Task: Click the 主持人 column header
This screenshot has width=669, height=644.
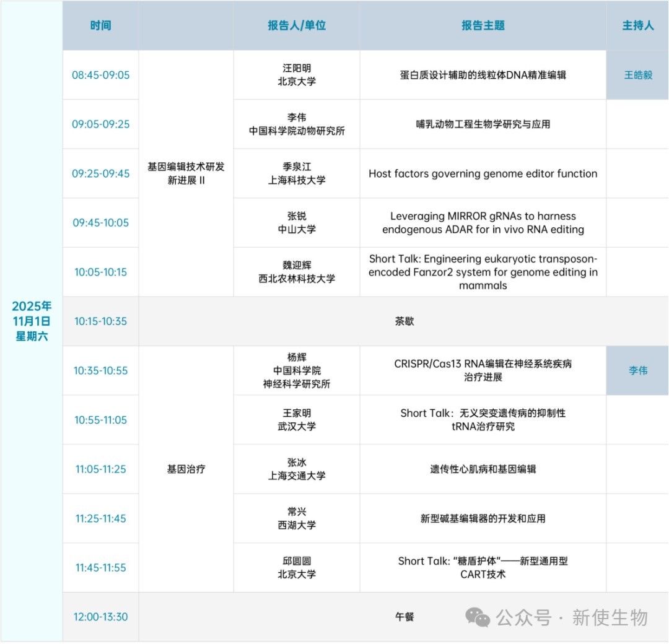Action: pyautogui.click(x=637, y=26)
